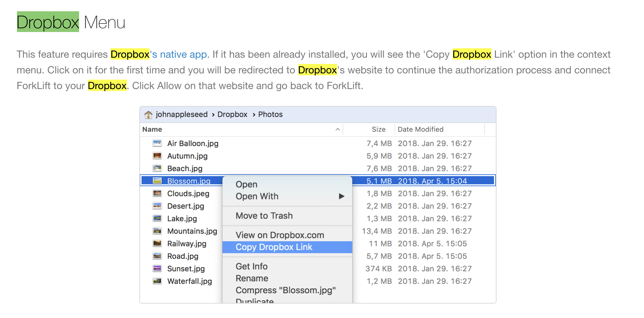
Task: Click the Dropbox Menu heading
Action: [x=71, y=22]
